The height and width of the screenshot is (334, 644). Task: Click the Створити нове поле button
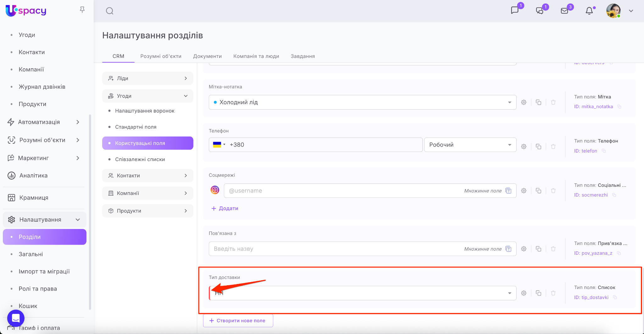[x=238, y=321]
